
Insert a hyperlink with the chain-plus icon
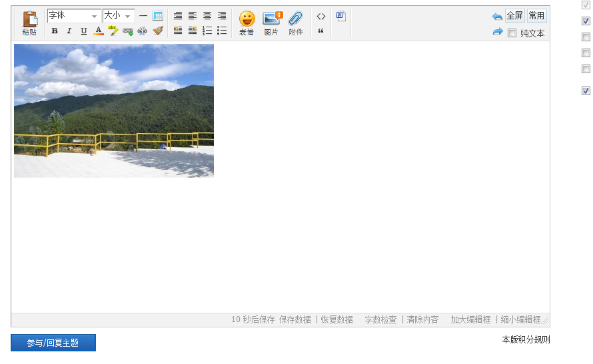[x=128, y=31]
